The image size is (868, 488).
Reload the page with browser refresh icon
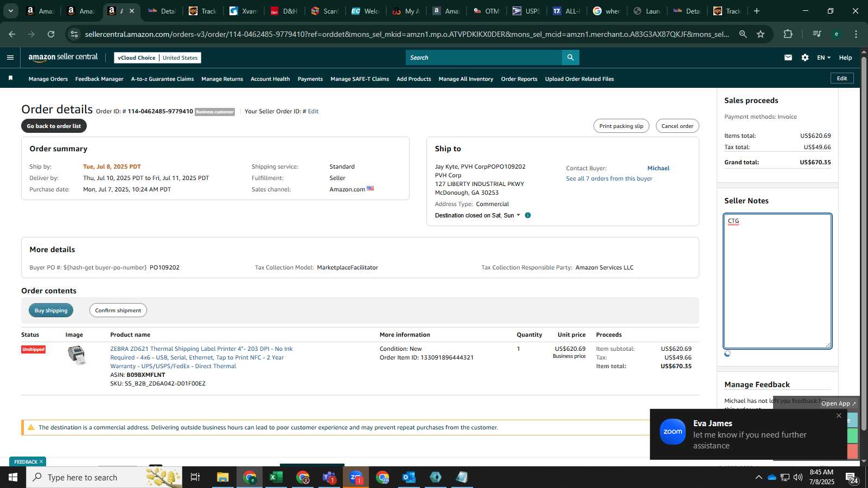tap(51, 34)
